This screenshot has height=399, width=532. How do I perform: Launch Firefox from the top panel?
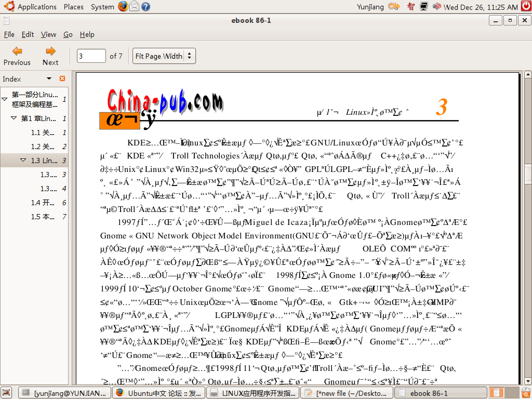[123, 6]
